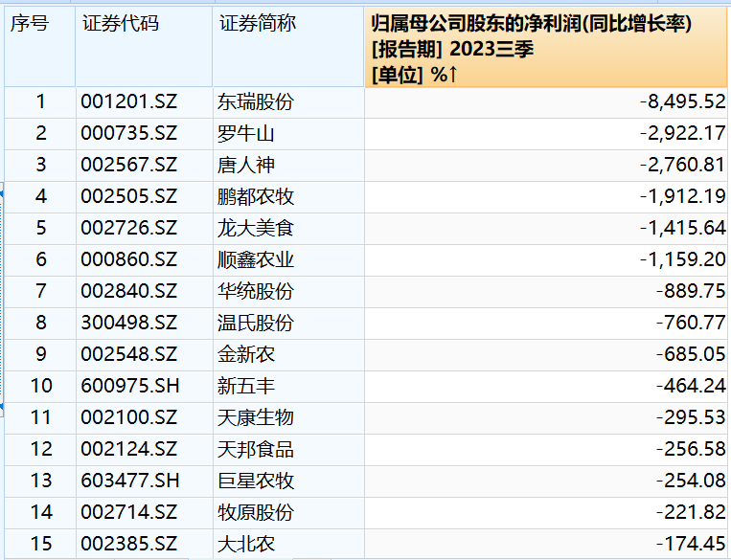Sort by the net profit growth rate column header
The width and height of the screenshot is (731, 560).
546,47
